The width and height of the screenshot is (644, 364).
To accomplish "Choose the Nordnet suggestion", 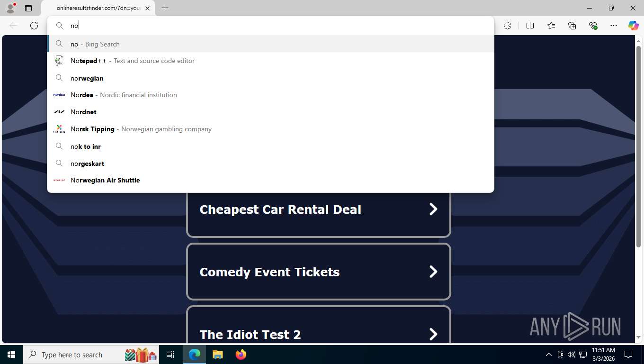I will 270,112.
